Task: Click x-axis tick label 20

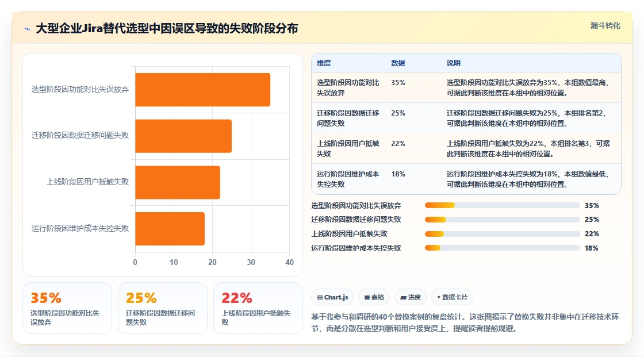Action: click(212, 263)
